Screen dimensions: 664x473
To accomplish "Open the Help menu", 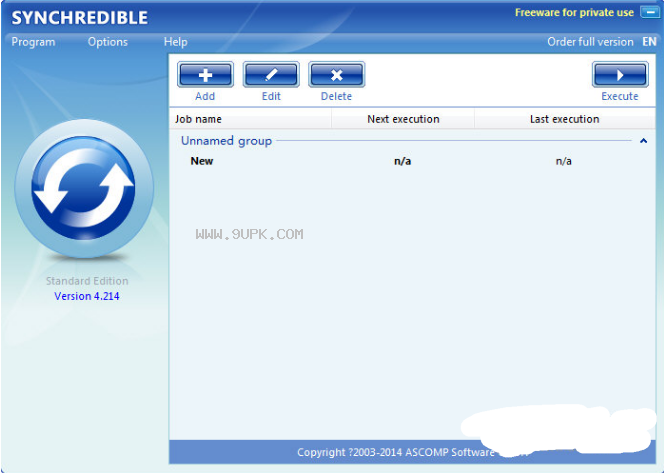I will (175, 42).
